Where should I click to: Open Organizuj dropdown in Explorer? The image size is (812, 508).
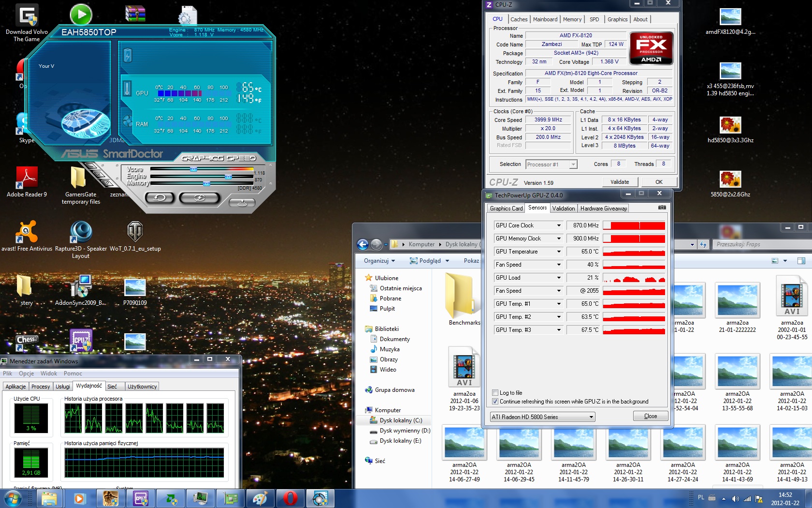(x=379, y=261)
